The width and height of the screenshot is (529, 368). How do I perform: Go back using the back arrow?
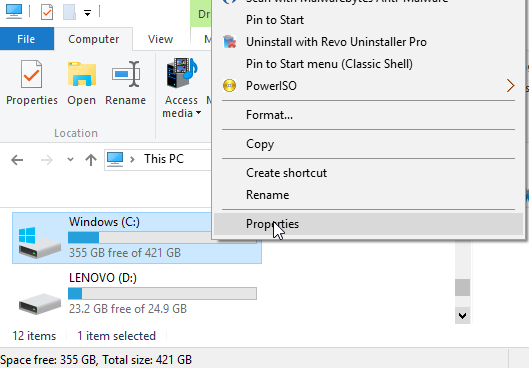(x=17, y=160)
